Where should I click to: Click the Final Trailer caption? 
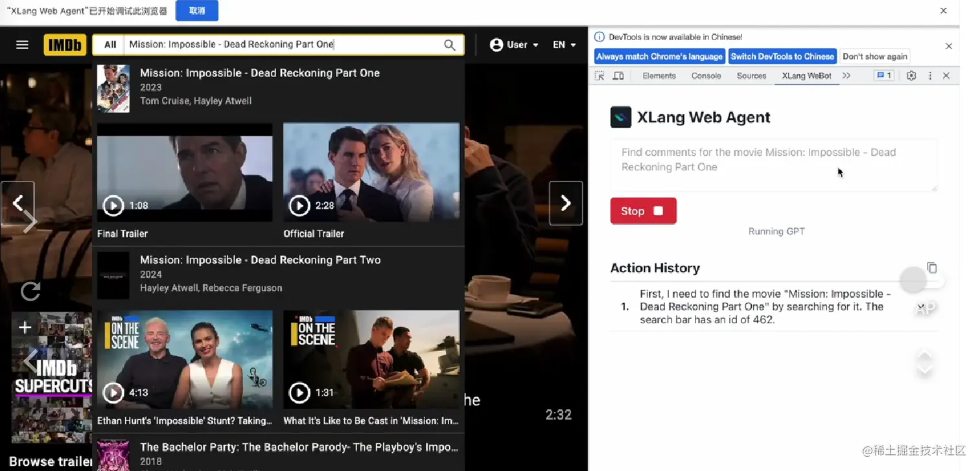[x=122, y=234]
